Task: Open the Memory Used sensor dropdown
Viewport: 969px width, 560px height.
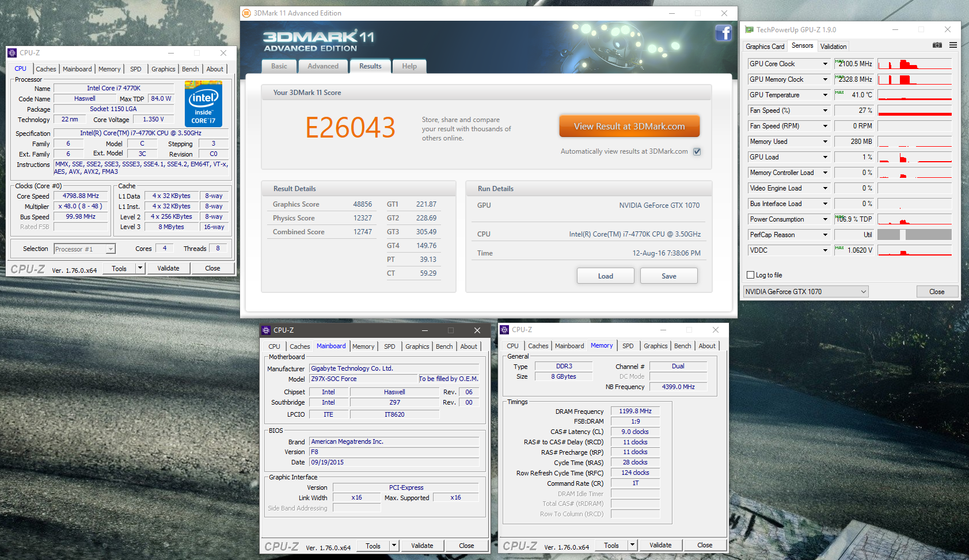Action: pyautogui.click(x=825, y=142)
